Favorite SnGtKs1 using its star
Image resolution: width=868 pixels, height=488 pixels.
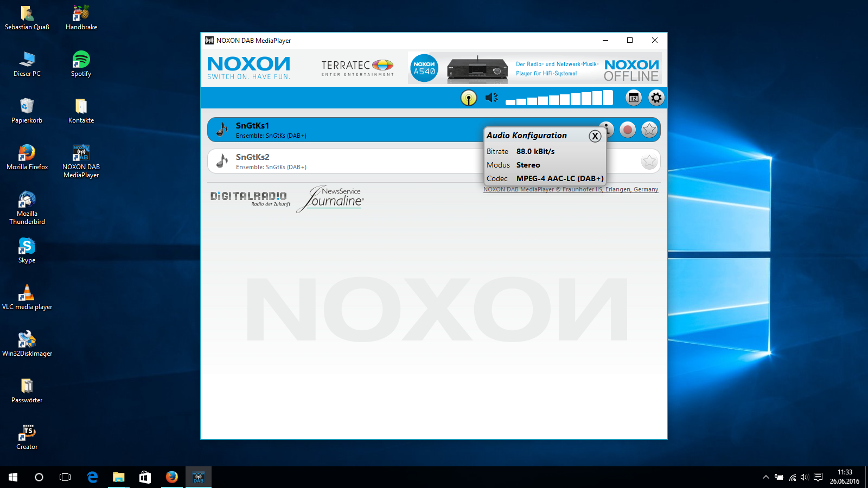pos(649,130)
